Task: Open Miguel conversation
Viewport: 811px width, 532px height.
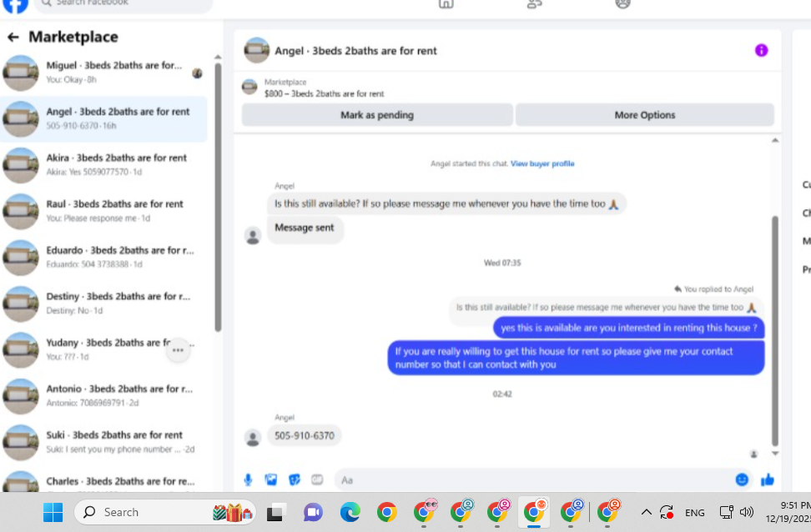Action: pyautogui.click(x=103, y=73)
